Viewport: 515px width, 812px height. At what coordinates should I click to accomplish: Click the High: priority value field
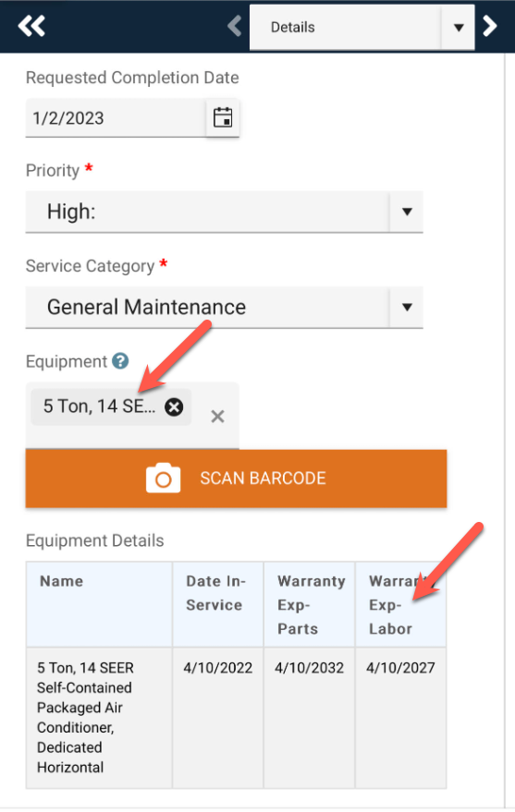click(208, 212)
